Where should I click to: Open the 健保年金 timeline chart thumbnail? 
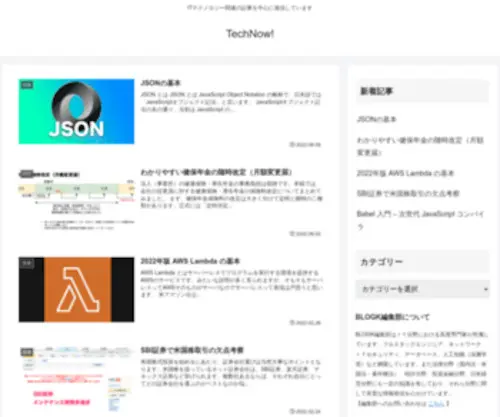[76, 200]
